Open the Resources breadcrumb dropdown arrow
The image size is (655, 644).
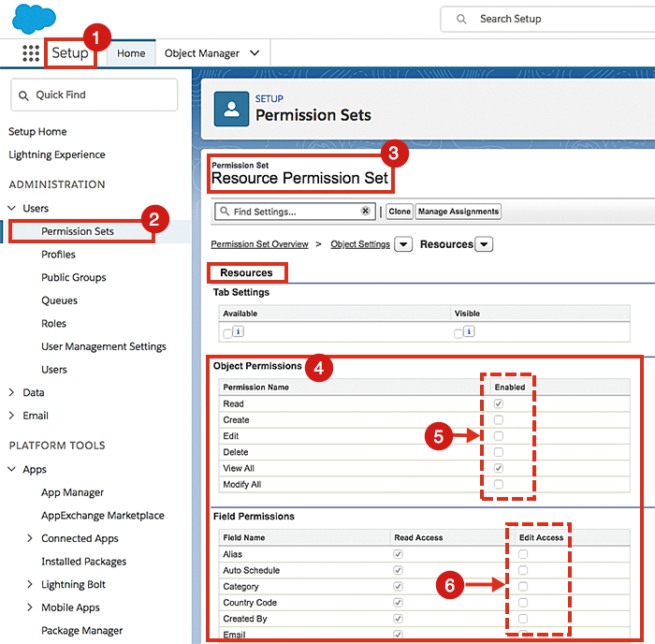[x=484, y=244]
